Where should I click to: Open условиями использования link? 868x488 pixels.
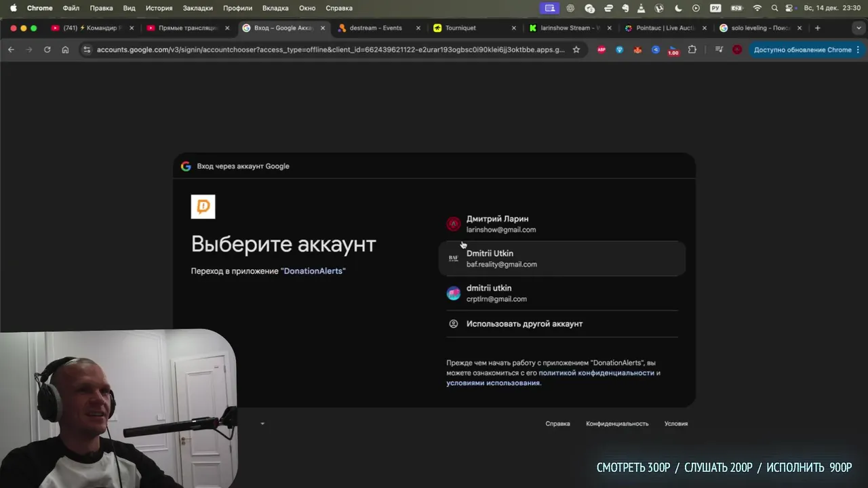point(493,383)
